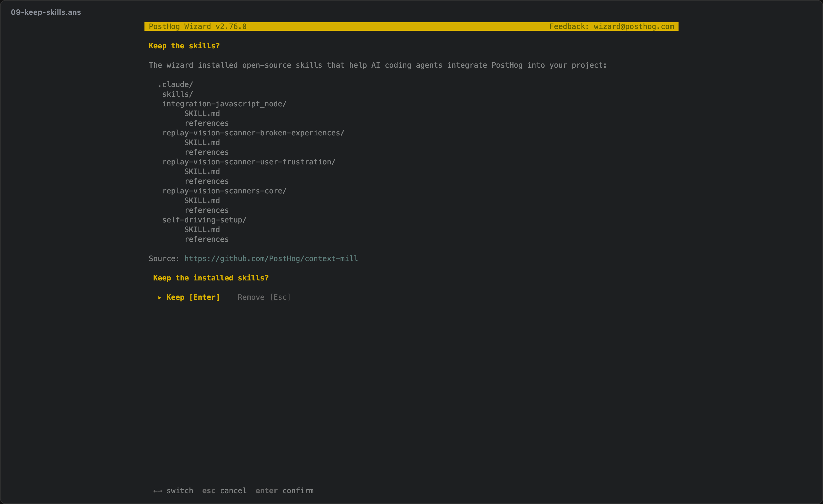Image resolution: width=823 pixels, height=504 pixels.
Task: Click the 'The wizard installed open-source skills' description line
Action: pyautogui.click(x=378, y=65)
